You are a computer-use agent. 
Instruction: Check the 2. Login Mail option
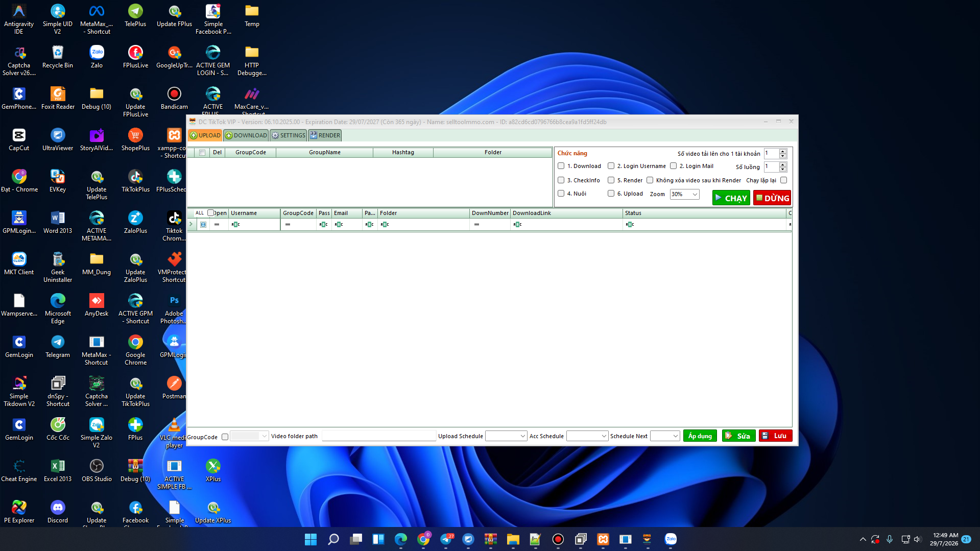[674, 166]
